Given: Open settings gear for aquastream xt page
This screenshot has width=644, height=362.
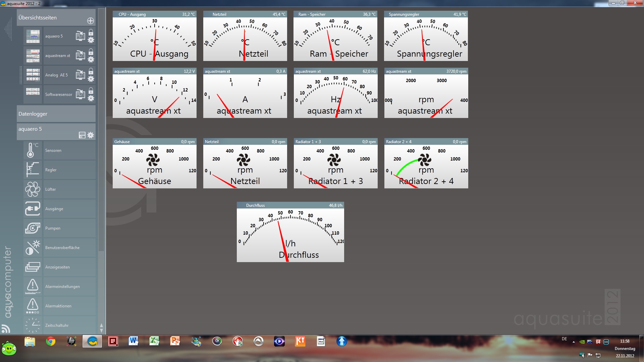Looking at the screenshot, I should [91, 59].
